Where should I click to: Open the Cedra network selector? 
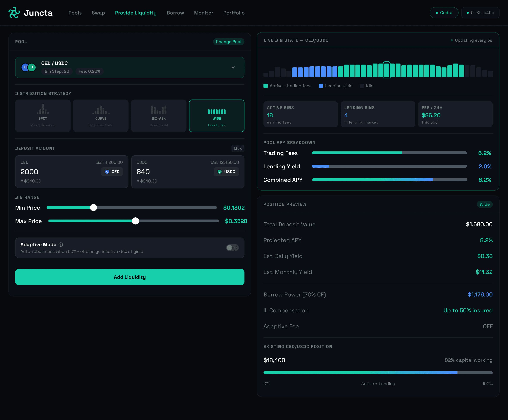point(444,13)
